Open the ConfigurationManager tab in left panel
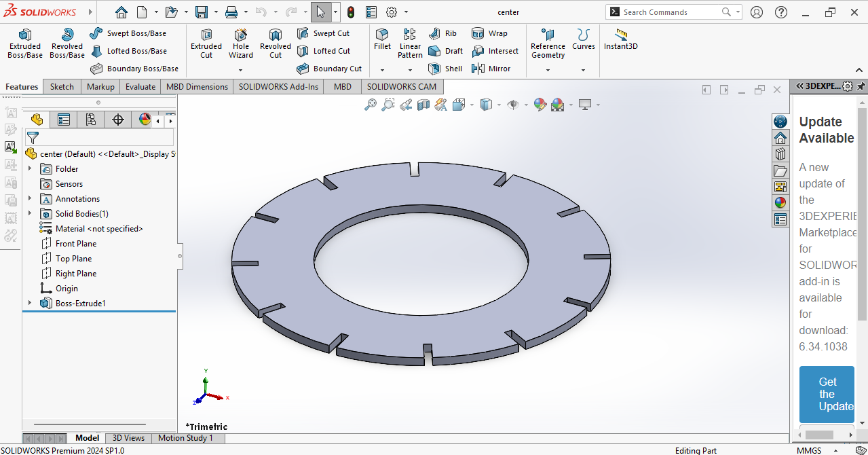Screen dimensions: 868x455 tap(90, 120)
